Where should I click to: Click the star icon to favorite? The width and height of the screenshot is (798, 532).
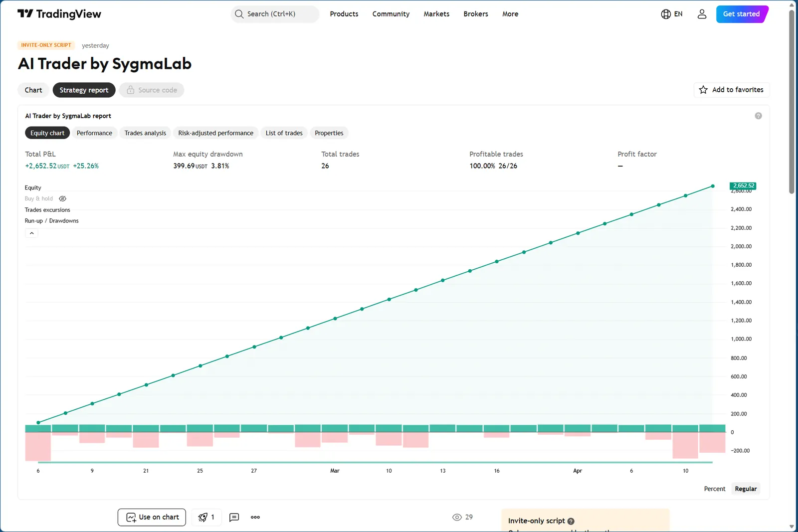pyautogui.click(x=703, y=90)
